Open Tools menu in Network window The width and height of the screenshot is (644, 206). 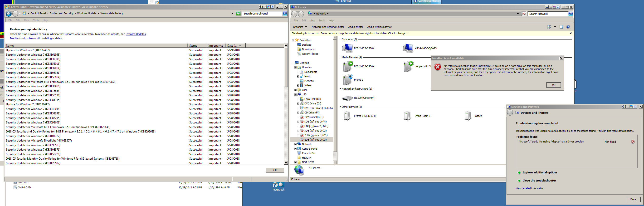coord(322,20)
